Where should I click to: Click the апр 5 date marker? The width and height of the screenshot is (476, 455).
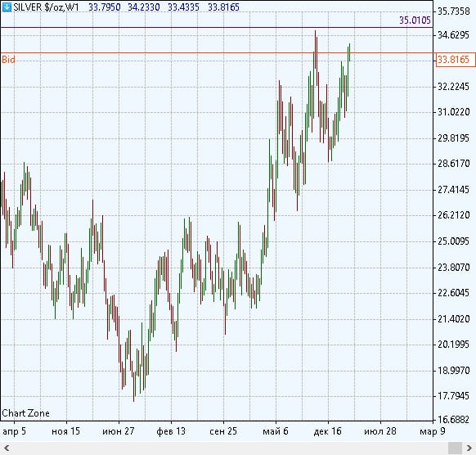coord(14,431)
